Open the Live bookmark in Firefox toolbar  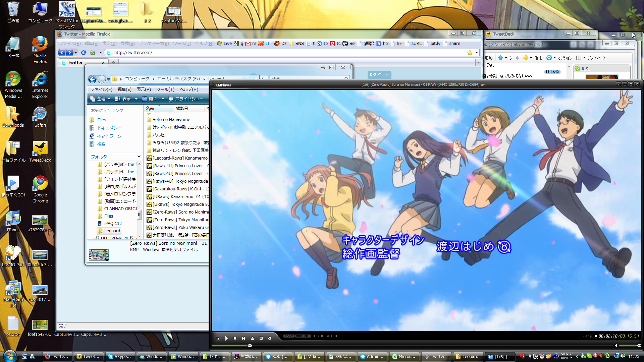(224, 44)
